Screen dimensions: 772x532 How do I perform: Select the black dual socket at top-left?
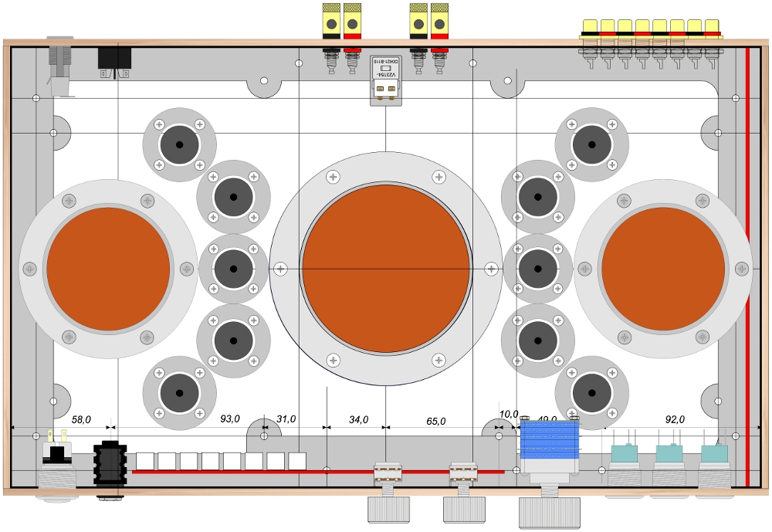tap(114, 63)
